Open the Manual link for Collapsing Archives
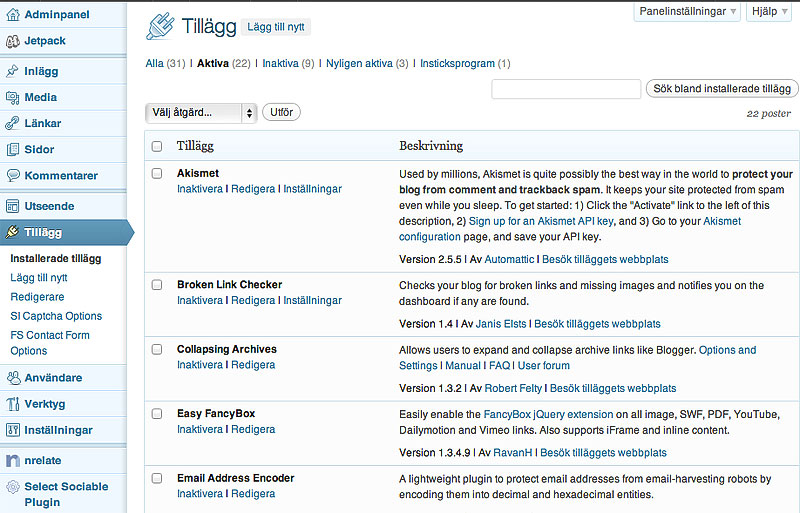800x513 pixels. tap(463, 365)
